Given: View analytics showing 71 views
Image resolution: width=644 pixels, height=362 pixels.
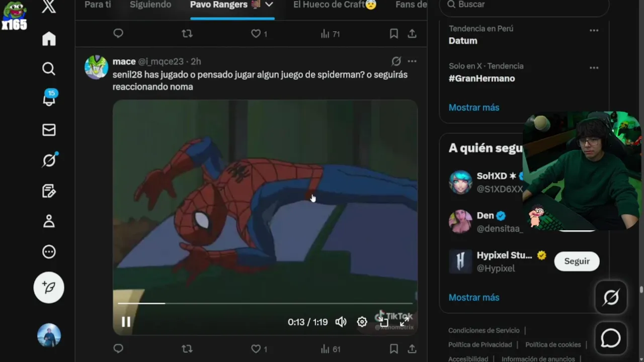Looking at the screenshot, I should (x=330, y=34).
